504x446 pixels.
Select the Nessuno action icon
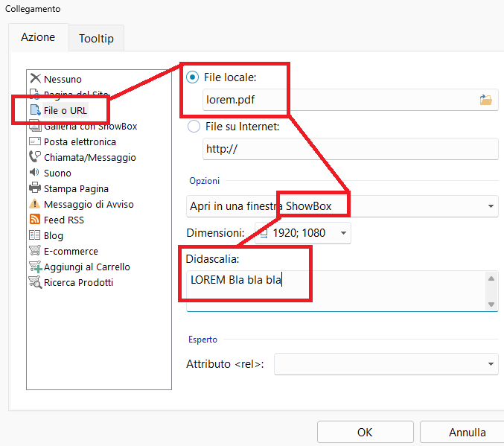(34, 79)
